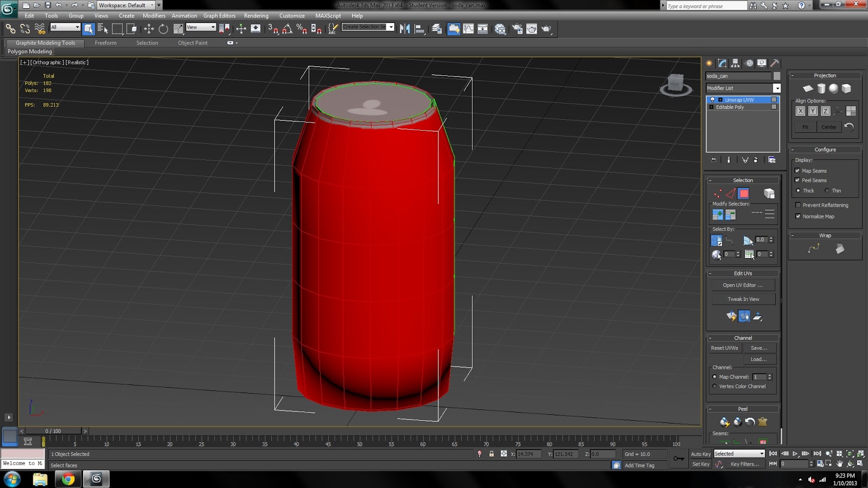The width and height of the screenshot is (868, 488).
Task: Click the Open UV Editor button
Action: [743, 285]
